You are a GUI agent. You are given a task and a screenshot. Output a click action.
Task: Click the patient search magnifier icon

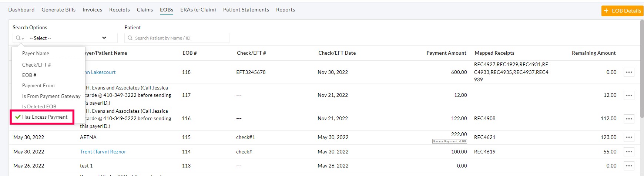tap(130, 38)
